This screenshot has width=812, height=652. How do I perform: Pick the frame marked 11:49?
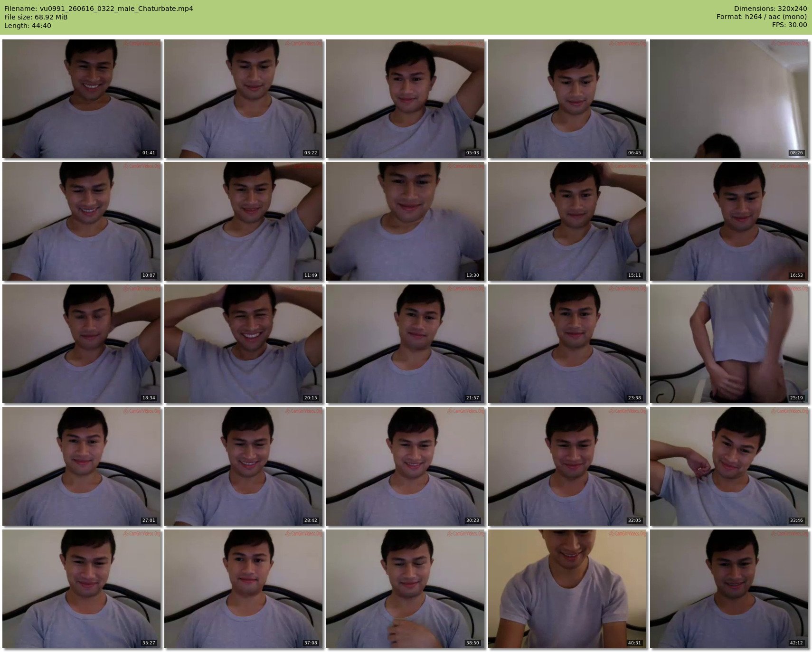click(x=244, y=221)
